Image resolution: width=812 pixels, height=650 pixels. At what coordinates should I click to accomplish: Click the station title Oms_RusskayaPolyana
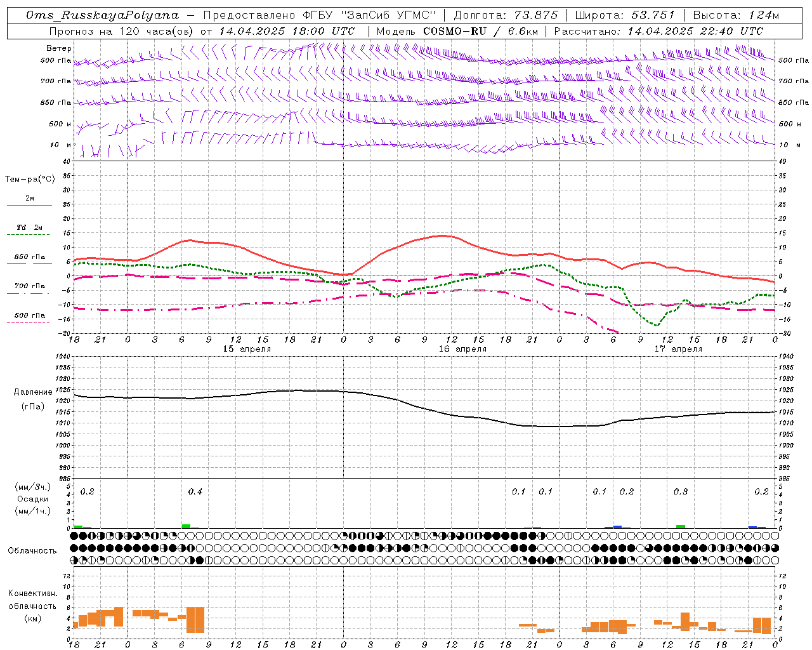coord(103,15)
